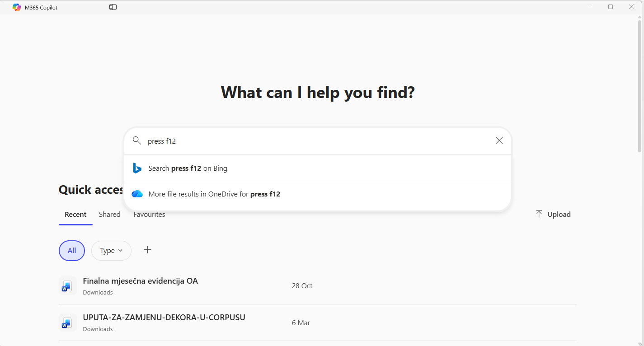The height and width of the screenshot is (346, 644).
Task: Choose More file results in OneDrive suggestion
Action: [214, 194]
